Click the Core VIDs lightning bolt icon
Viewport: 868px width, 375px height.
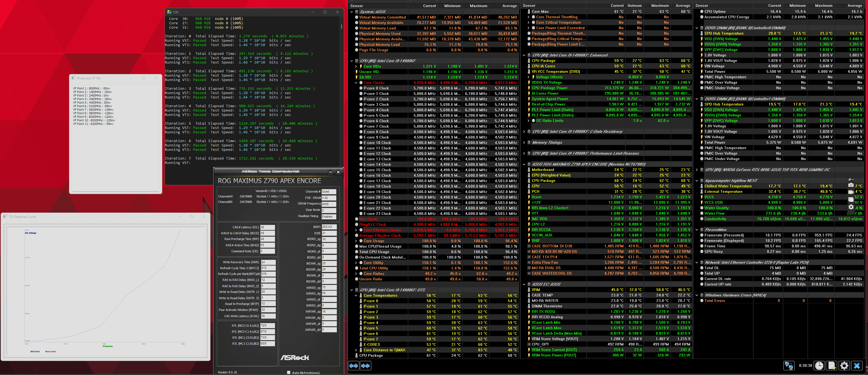361,67
